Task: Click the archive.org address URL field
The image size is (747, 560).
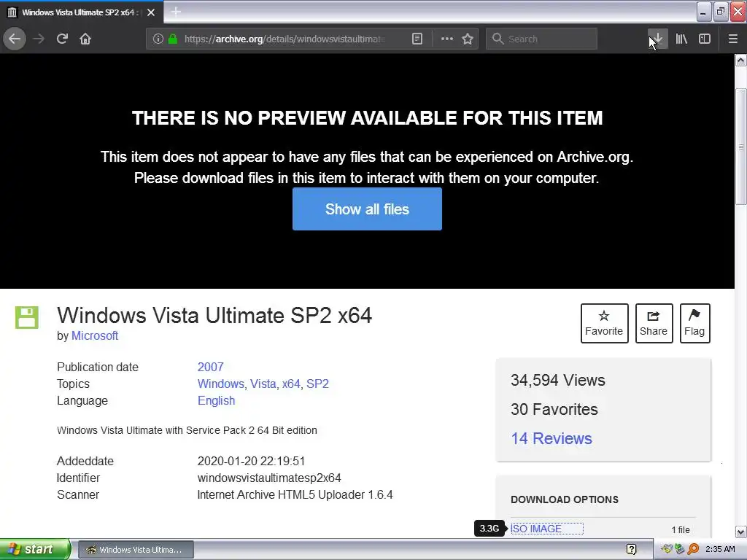Action: click(x=285, y=39)
